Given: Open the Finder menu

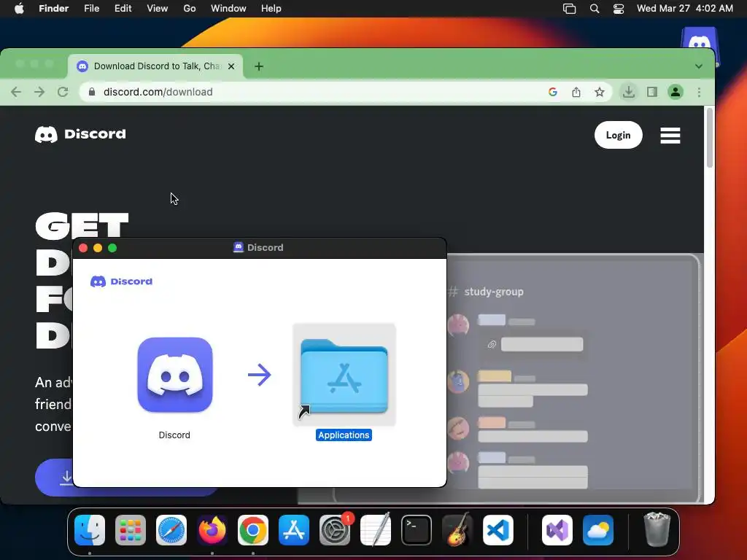Looking at the screenshot, I should point(53,9).
